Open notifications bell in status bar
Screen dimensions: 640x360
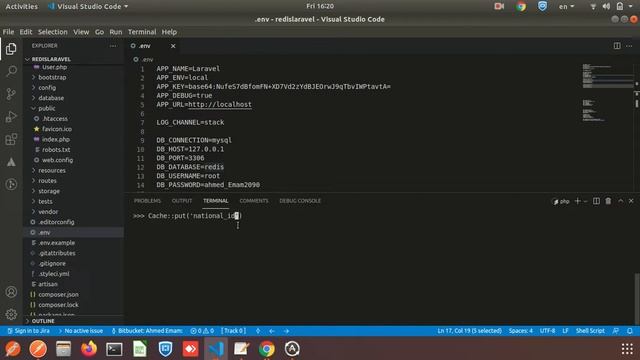click(x=630, y=331)
